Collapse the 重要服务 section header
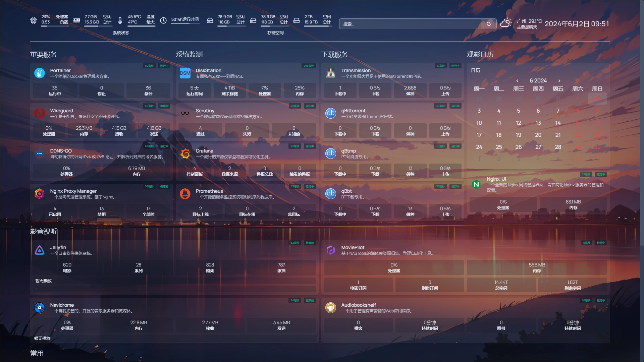644x362 pixels. tap(44, 54)
